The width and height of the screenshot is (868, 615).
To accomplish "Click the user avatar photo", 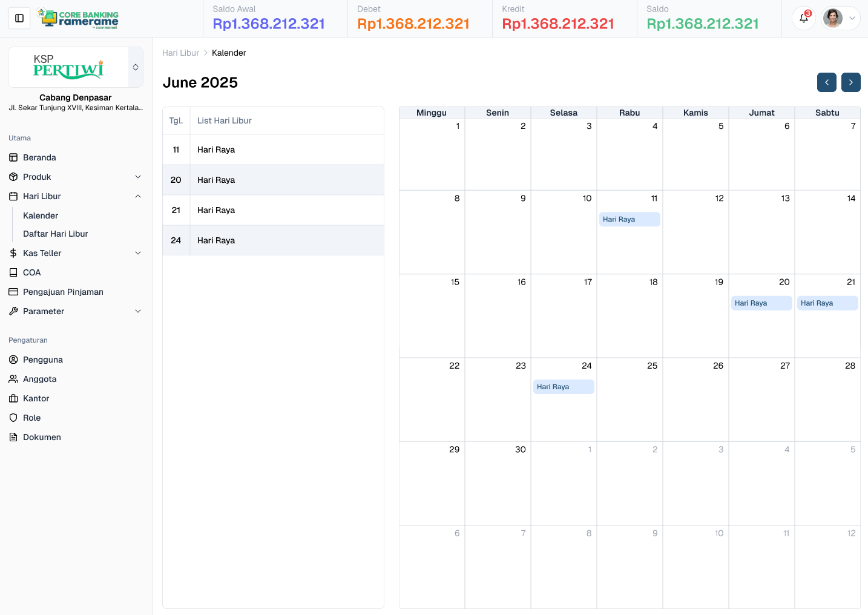I will click(x=833, y=18).
